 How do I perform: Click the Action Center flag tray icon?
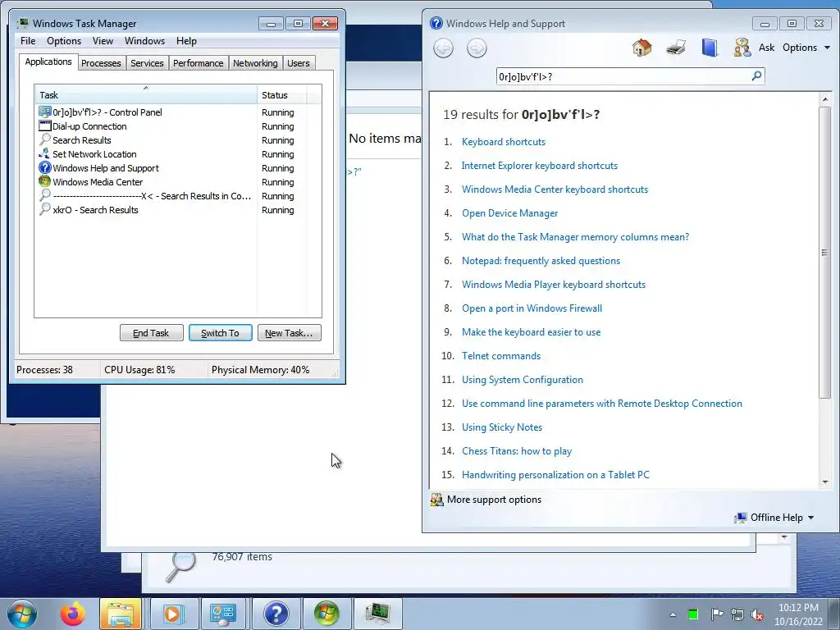pos(717,614)
